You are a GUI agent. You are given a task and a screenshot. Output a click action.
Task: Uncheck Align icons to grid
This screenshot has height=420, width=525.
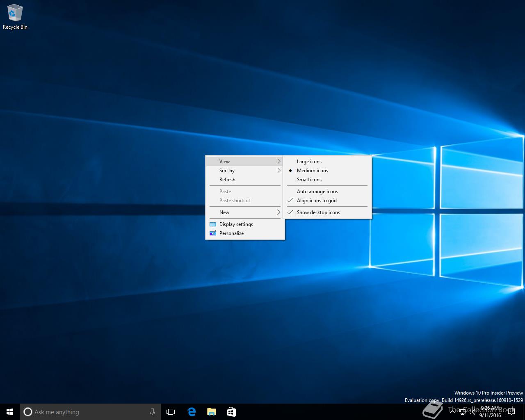tap(316, 201)
